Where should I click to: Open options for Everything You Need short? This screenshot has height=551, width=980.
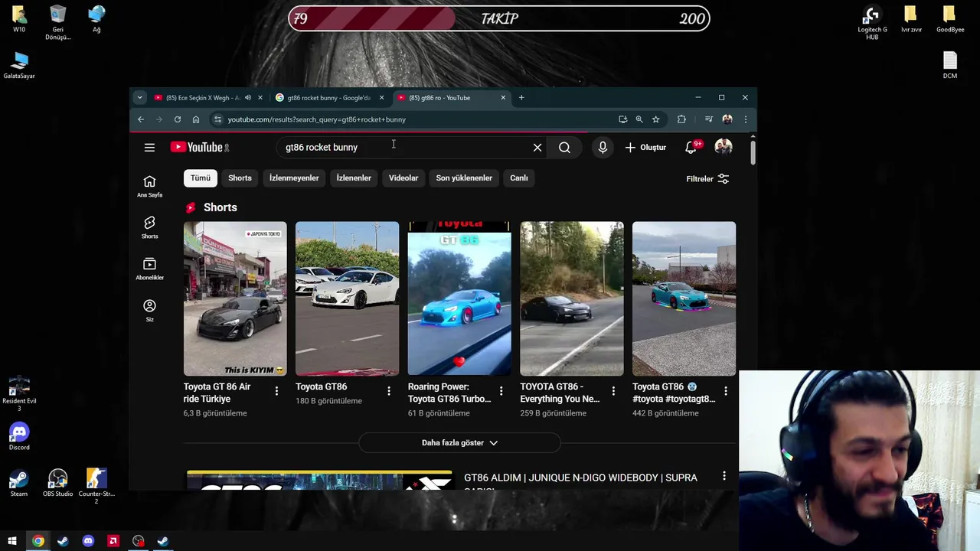tap(613, 391)
